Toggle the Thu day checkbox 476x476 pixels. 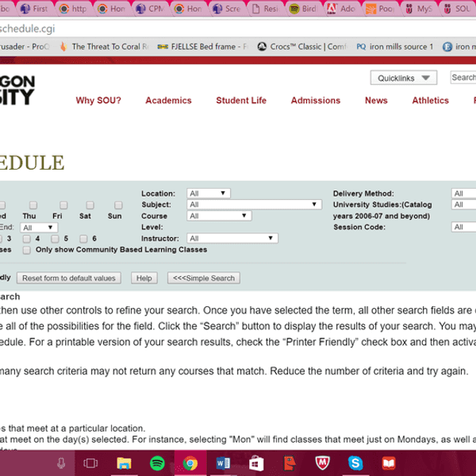click(33, 205)
